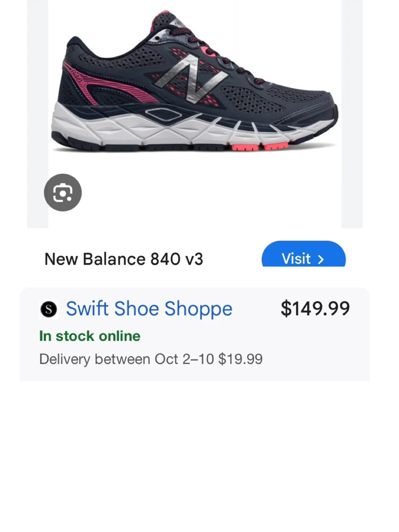Viewport: 399px width, 532px height.
Task: Tap the $19.99 delivery cost
Action: pyautogui.click(x=240, y=359)
